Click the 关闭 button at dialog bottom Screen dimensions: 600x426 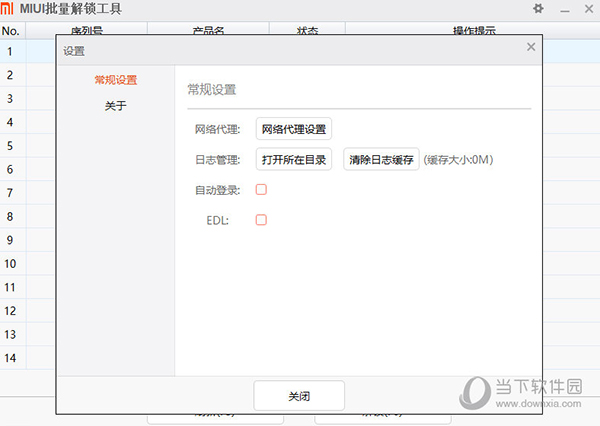coord(299,396)
